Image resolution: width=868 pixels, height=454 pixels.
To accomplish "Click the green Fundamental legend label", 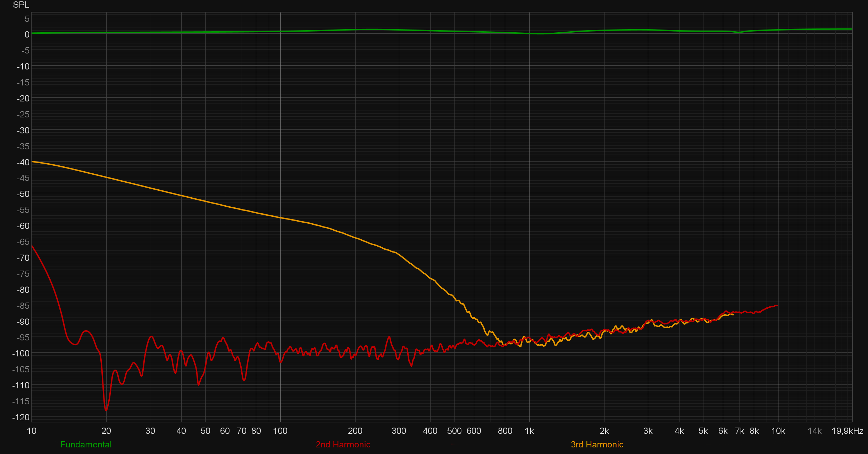I will coord(86,444).
